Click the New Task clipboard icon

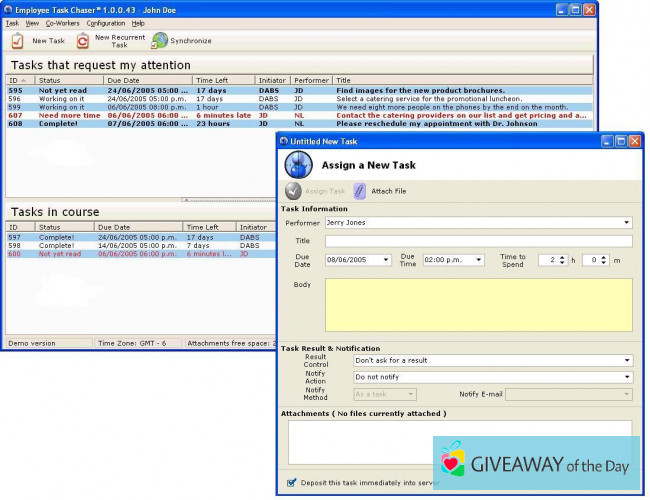(17, 41)
